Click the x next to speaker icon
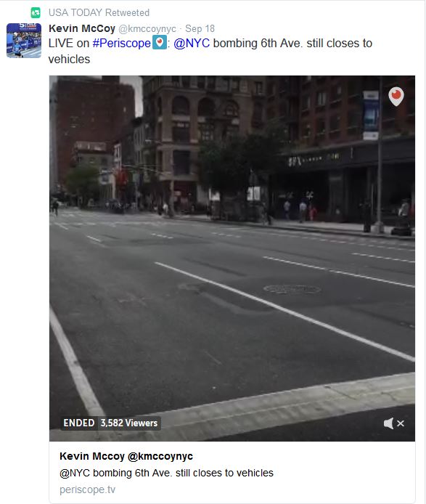426x504 pixels. (x=401, y=423)
